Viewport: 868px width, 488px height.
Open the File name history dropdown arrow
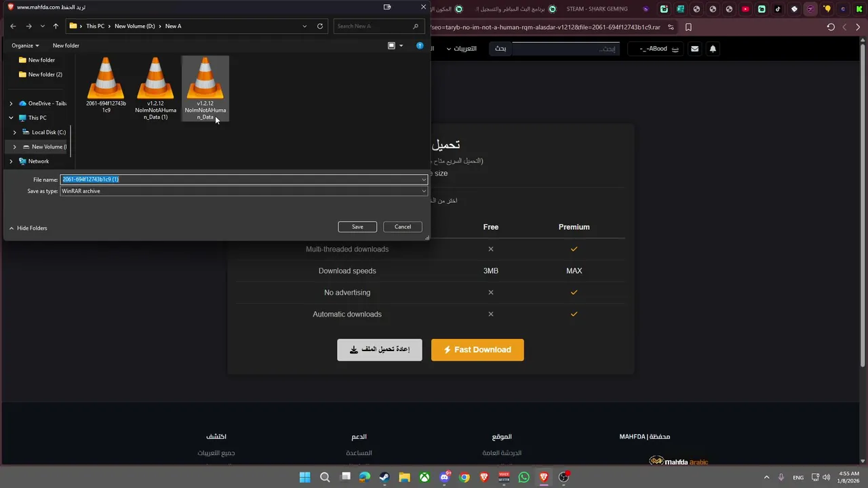(424, 180)
